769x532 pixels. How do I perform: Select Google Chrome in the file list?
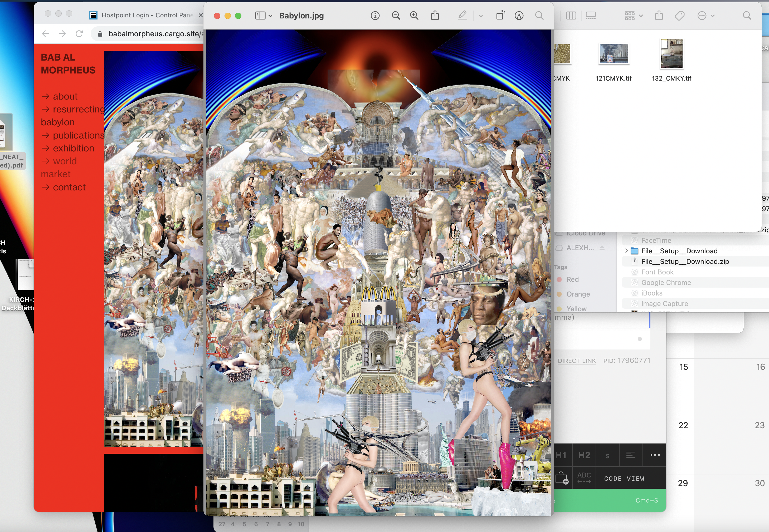(x=666, y=283)
